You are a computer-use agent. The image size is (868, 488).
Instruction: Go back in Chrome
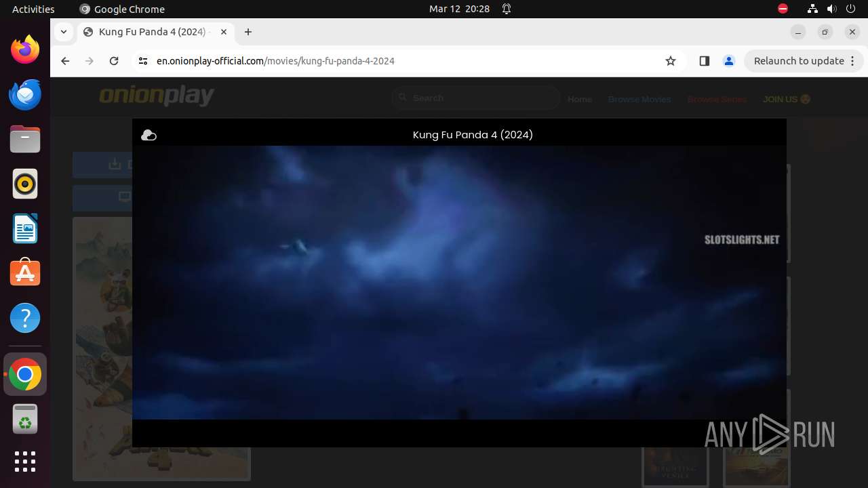[x=65, y=61]
